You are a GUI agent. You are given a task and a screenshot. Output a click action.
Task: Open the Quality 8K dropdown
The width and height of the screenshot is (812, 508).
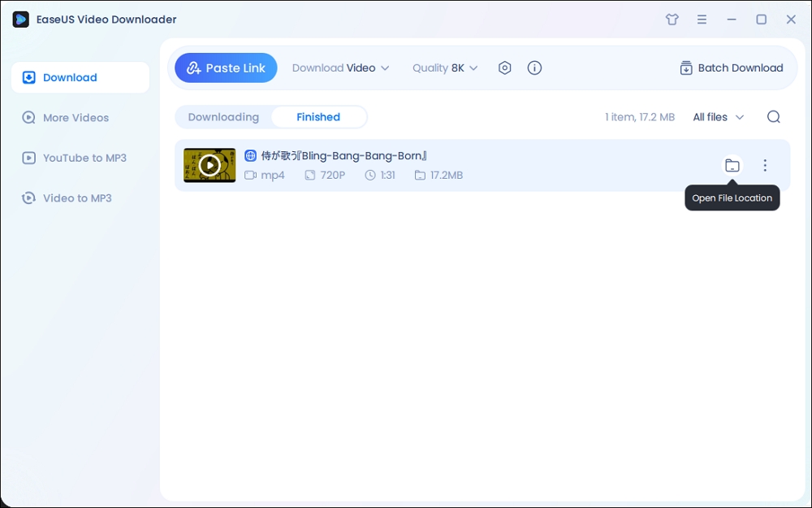tap(444, 67)
